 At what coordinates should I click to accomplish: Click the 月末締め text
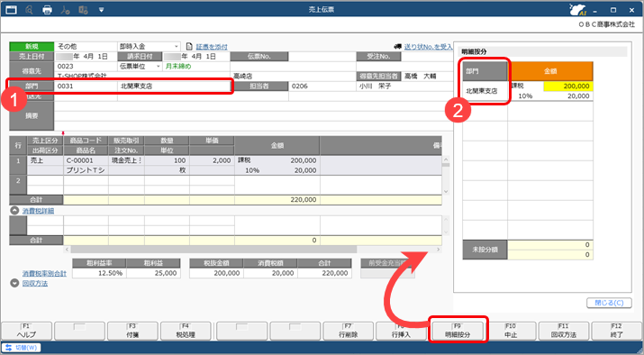tap(178, 66)
